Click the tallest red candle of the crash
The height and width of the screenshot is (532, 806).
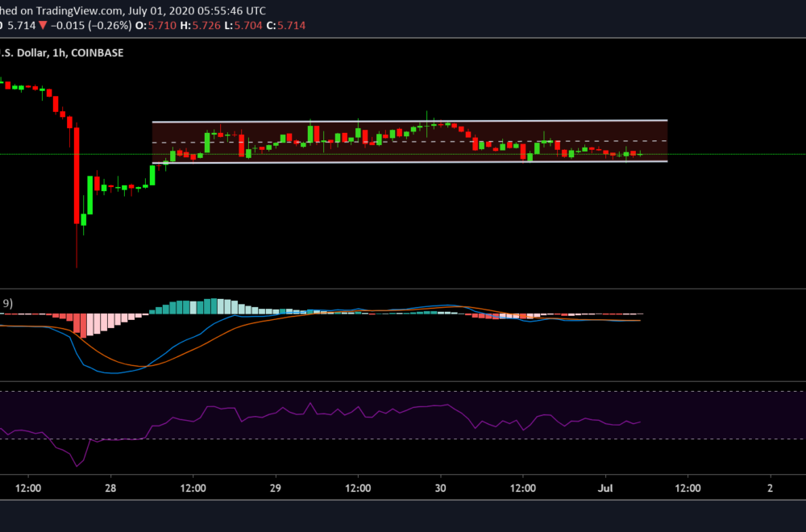77,176
